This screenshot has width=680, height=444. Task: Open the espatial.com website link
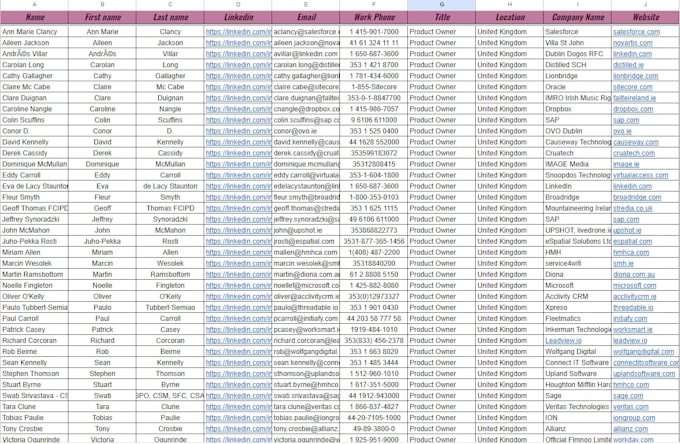pyautogui.click(x=632, y=242)
